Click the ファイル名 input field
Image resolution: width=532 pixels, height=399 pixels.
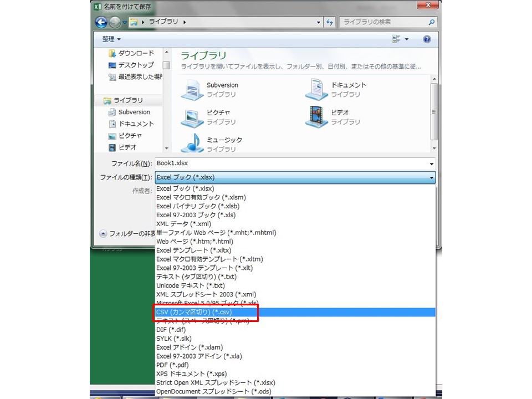click(291, 163)
